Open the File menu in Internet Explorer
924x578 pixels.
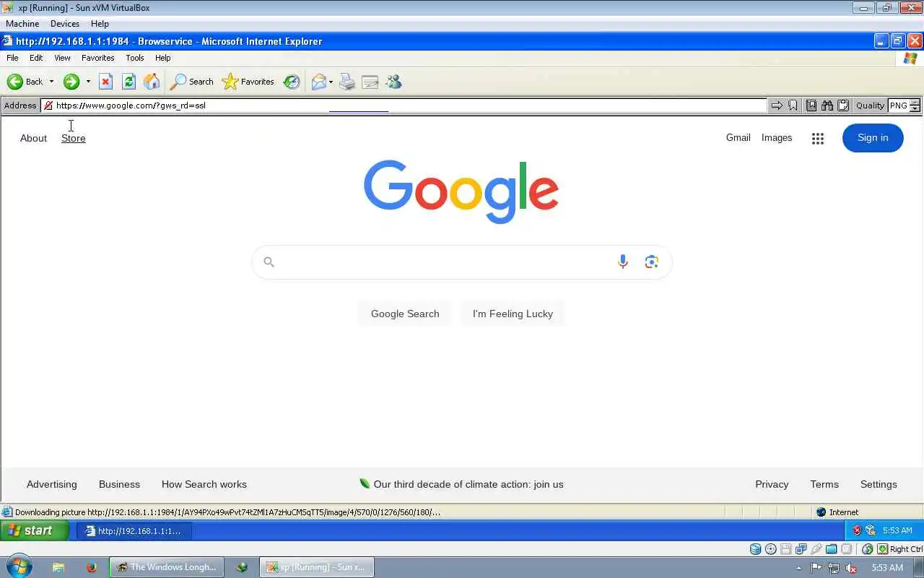(x=12, y=58)
